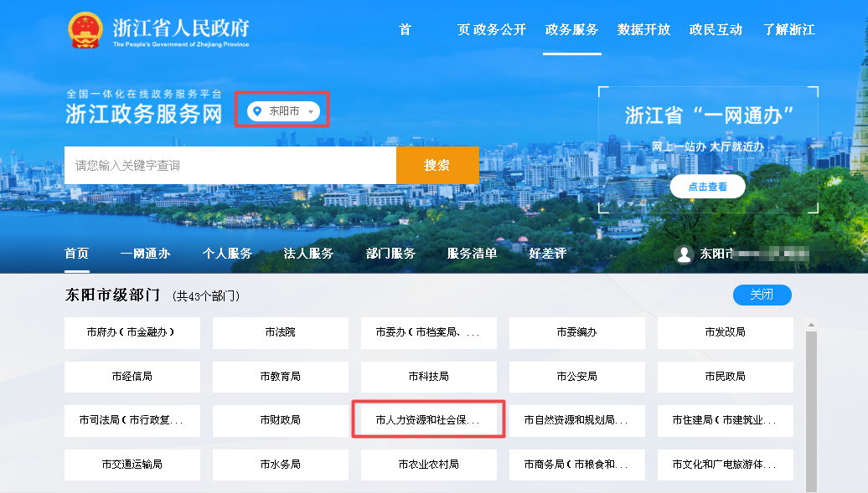Click the blue 关闭 button
Image resolution: width=868 pixels, height=493 pixels.
tap(762, 295)
